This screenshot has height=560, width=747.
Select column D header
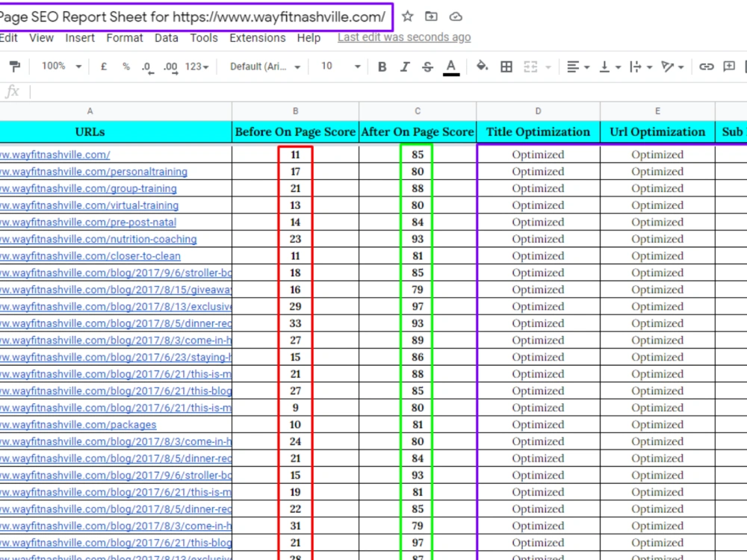click(x=538, y=111)
